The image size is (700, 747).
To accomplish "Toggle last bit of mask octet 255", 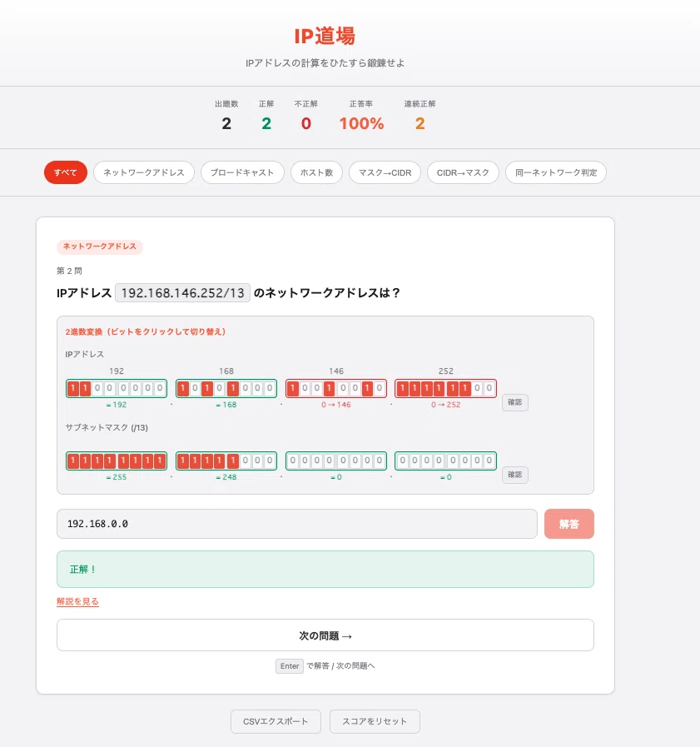I will [160, 461].
